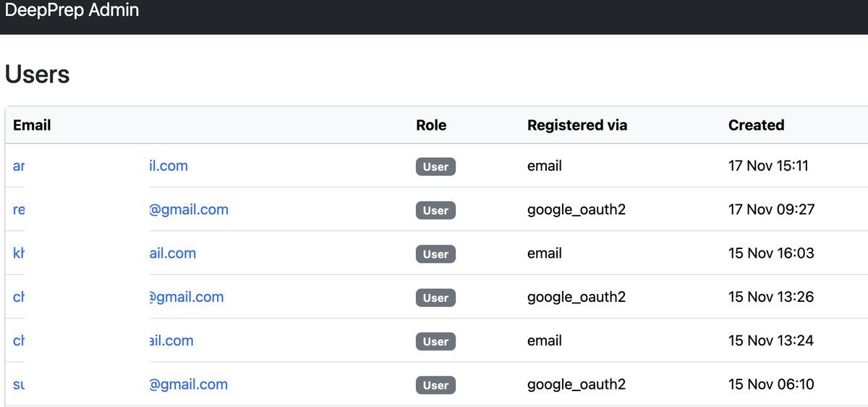Click the Role column header
This screenshot has height=407, width=868.
431,125
